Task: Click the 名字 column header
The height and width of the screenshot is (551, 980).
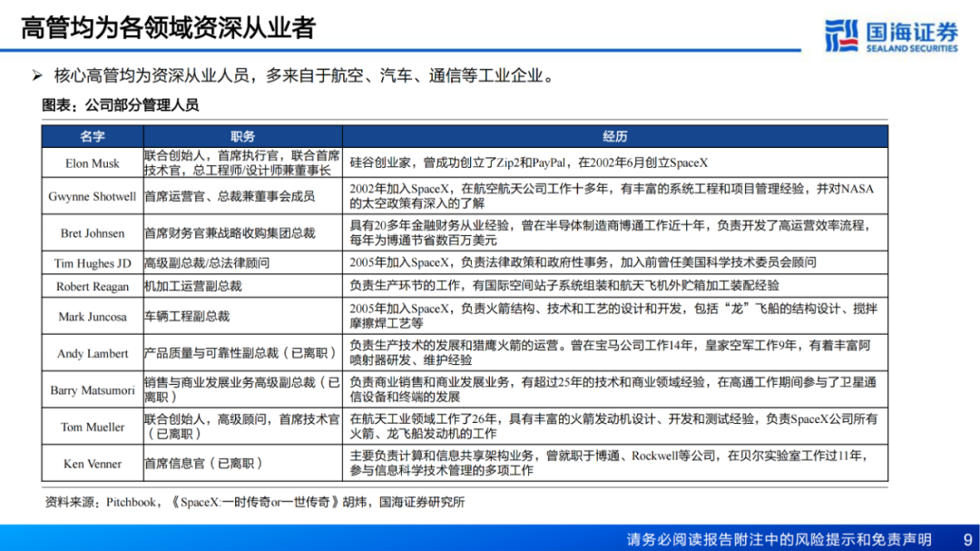Action: click(93, 136)
